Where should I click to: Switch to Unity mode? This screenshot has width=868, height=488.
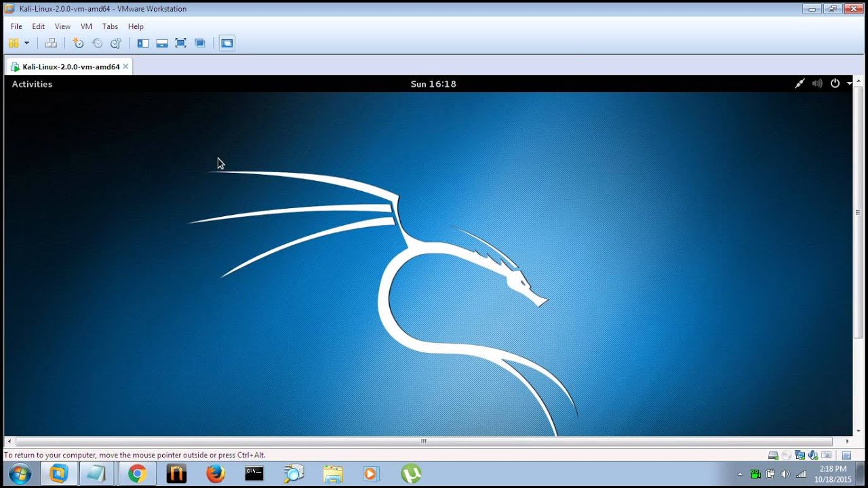coord(200,43)
